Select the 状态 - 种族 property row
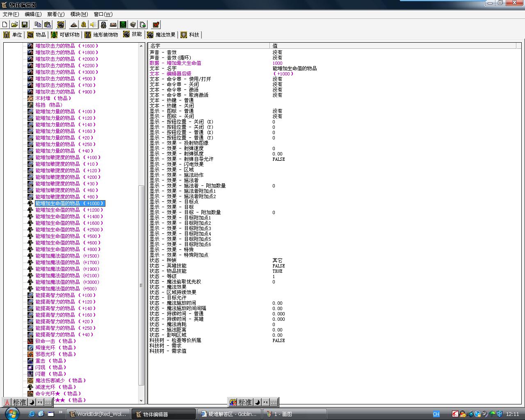The height and width of the screenshot is (420, 525). [x=334, y=260]
